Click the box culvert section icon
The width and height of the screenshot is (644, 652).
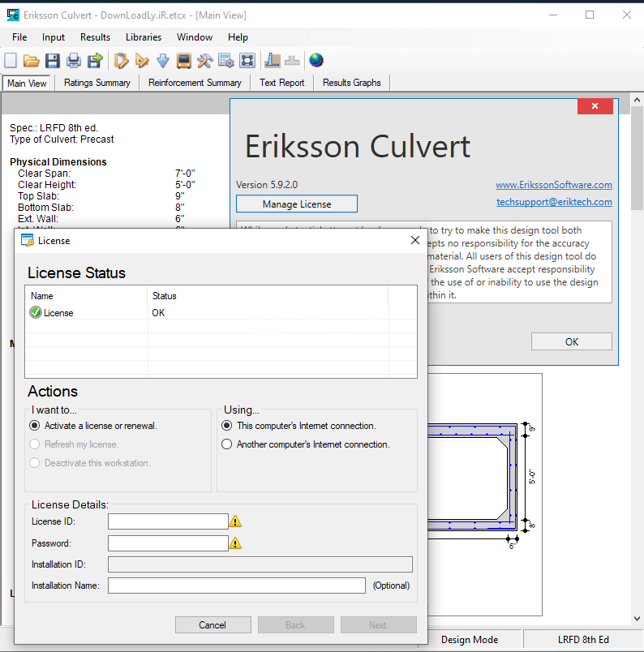[247, 61]
